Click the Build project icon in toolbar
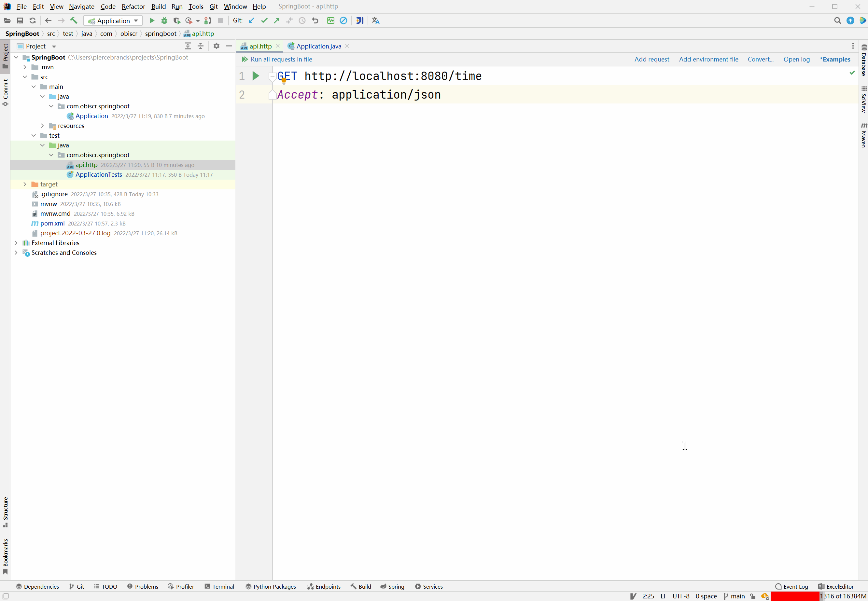 coord(74,20)
